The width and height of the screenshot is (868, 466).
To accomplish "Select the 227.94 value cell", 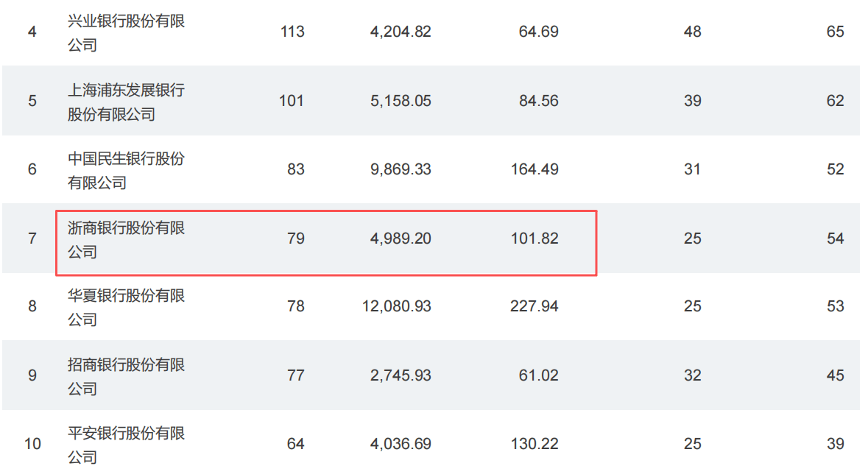I will tap(534, 306).
